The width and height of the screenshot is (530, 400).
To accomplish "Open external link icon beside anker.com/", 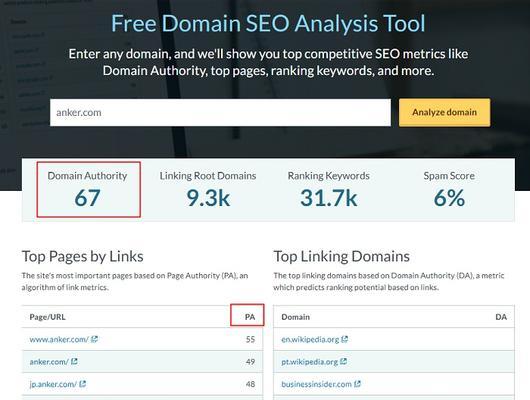I will pyautogui.click(x=74, y=361).
